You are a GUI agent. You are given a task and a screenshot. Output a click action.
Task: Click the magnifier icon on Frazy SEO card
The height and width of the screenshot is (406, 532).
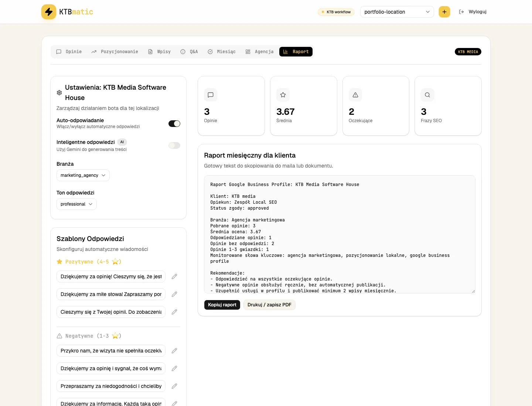tap(427, 95)
